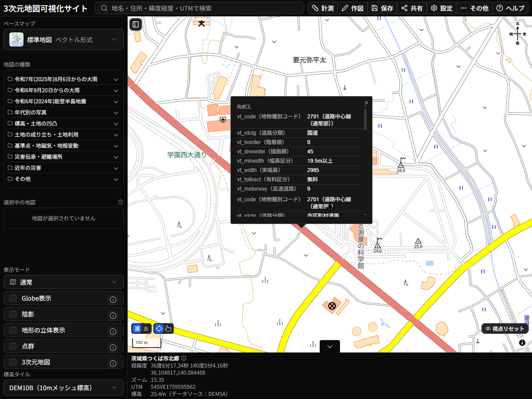This screenshot has width=532, height=399.
Task: Click the 100 m scale bar
Action: (146, 343)
